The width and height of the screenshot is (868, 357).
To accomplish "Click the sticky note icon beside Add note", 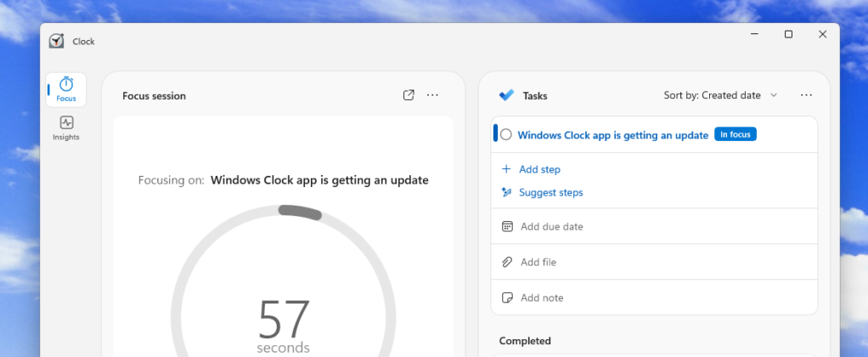I will point(507,297).
